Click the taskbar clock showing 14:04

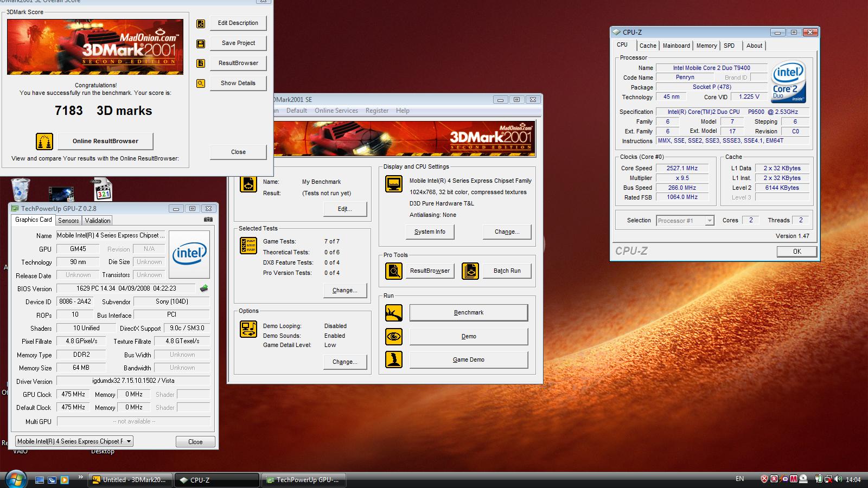click(x=853, y=480)
